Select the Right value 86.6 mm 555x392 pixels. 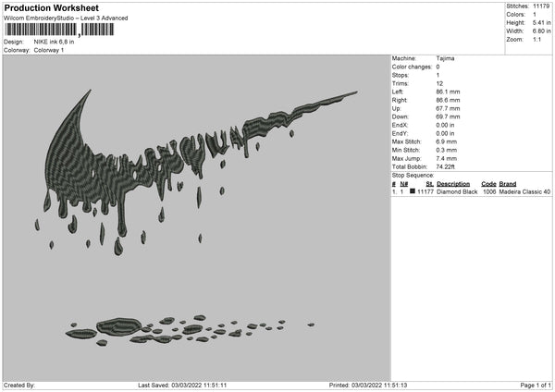[x=448, y=100]
